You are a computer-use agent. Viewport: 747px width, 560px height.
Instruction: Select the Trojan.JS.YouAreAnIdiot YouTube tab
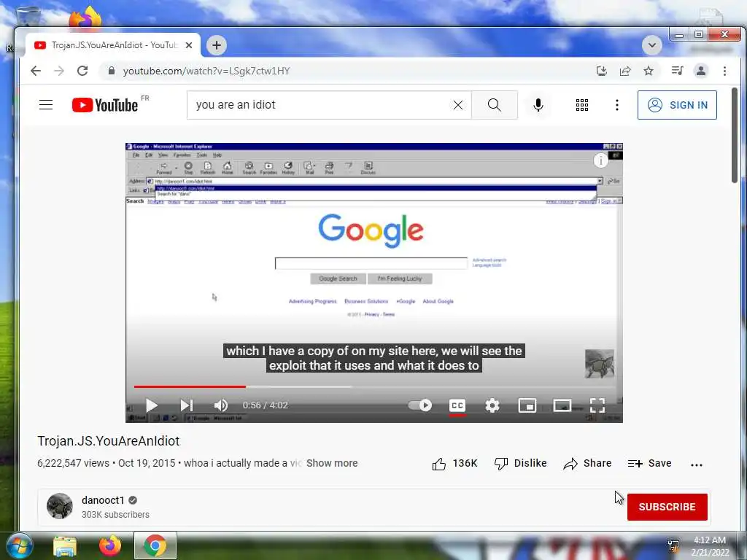(x=112, y=45)
